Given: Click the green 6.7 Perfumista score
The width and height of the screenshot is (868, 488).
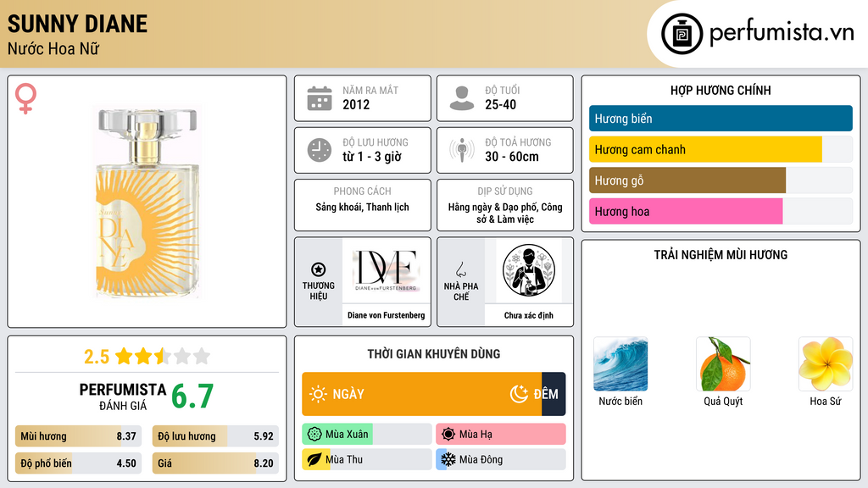Looking at the screenshot, I should (192, 396).
